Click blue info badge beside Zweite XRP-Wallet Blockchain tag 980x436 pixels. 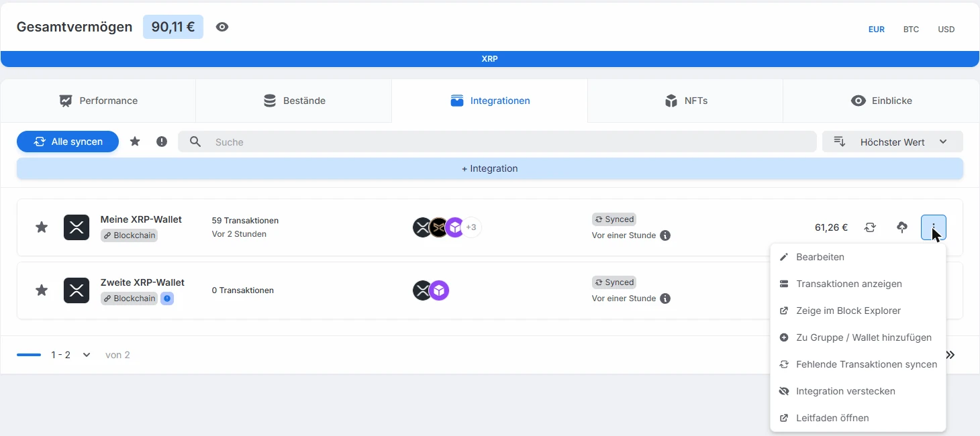(x=167, y=298)
